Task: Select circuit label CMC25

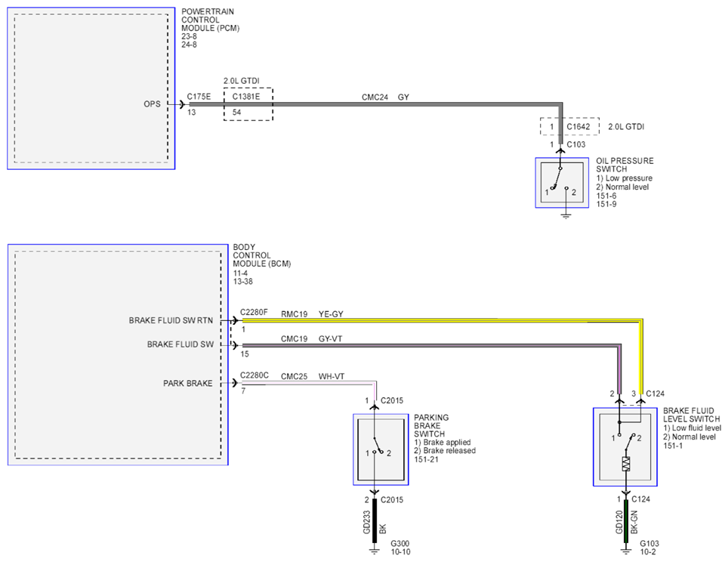Action: (x=294, y=376)
